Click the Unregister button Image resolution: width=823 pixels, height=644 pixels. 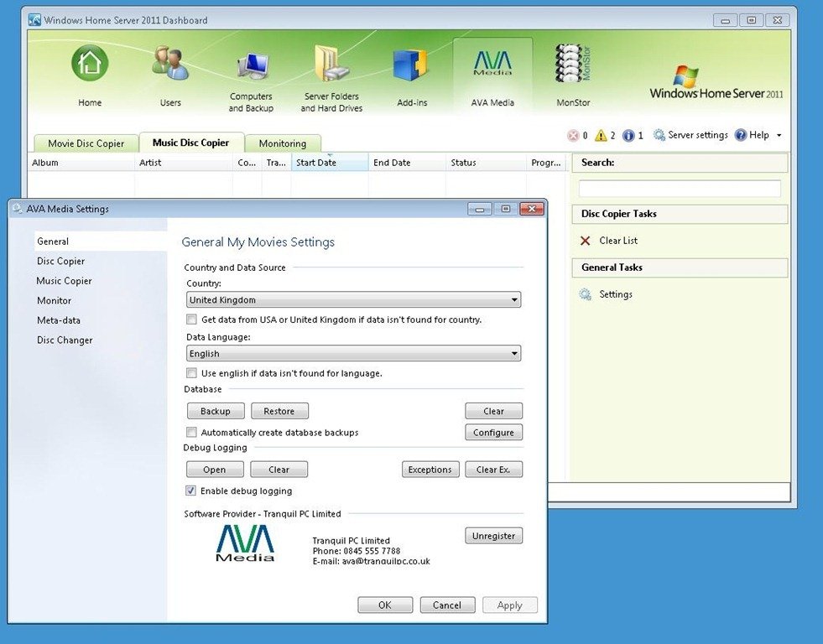(493, 536)
